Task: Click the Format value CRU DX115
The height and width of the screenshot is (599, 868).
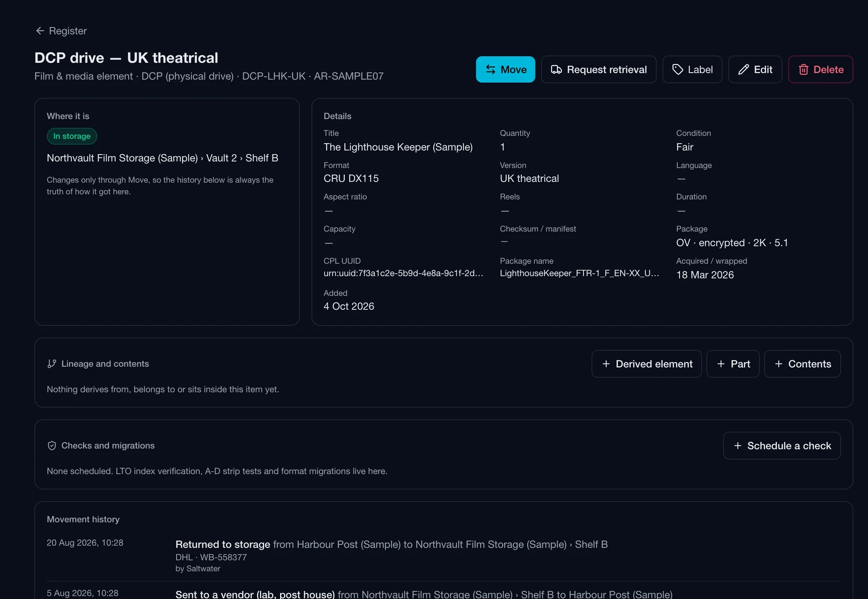Action: (x=351, y=178)
